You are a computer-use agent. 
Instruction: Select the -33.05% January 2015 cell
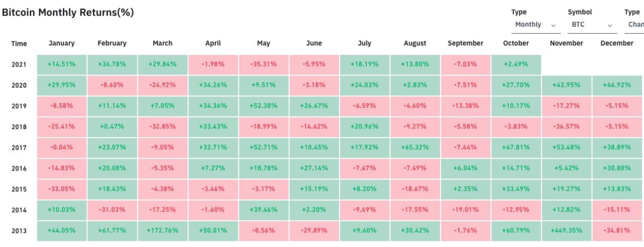pyautogui.click(x=61, y=189)
